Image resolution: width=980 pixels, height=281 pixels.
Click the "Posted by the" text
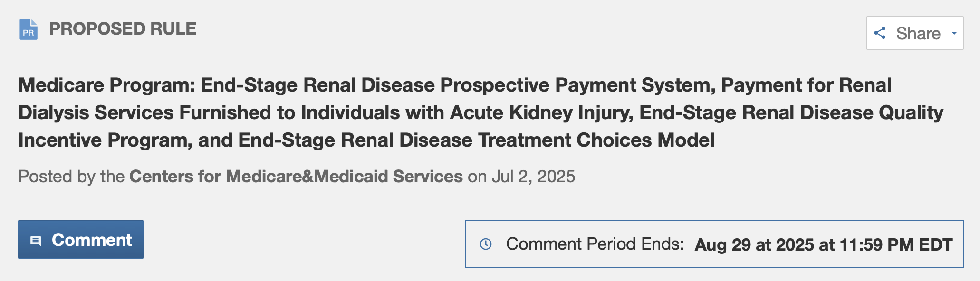click(71, 177)
